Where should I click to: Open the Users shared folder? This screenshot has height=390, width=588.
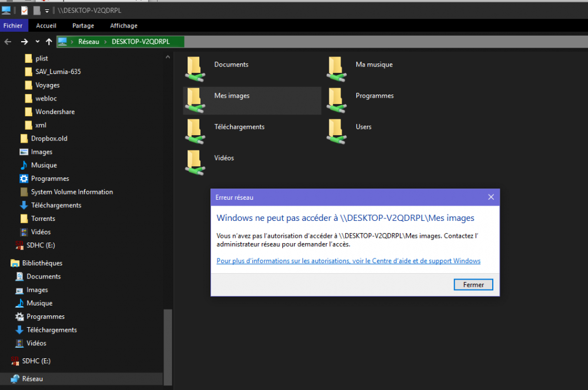tap(336, 130)
